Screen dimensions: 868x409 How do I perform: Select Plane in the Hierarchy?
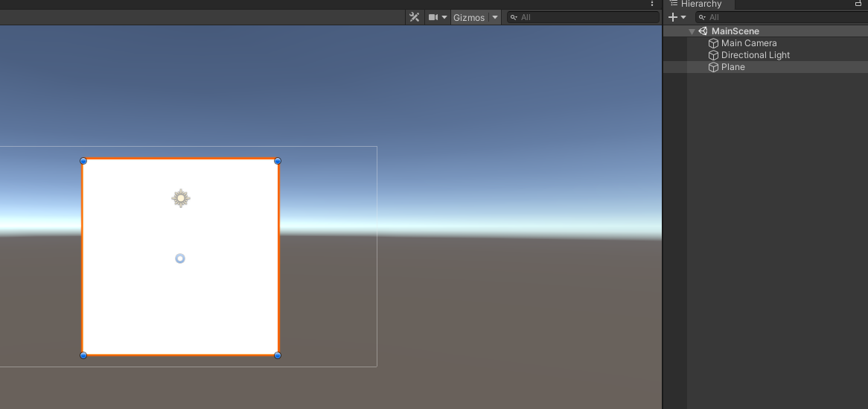pyautogui.click(x=733, y=67)
